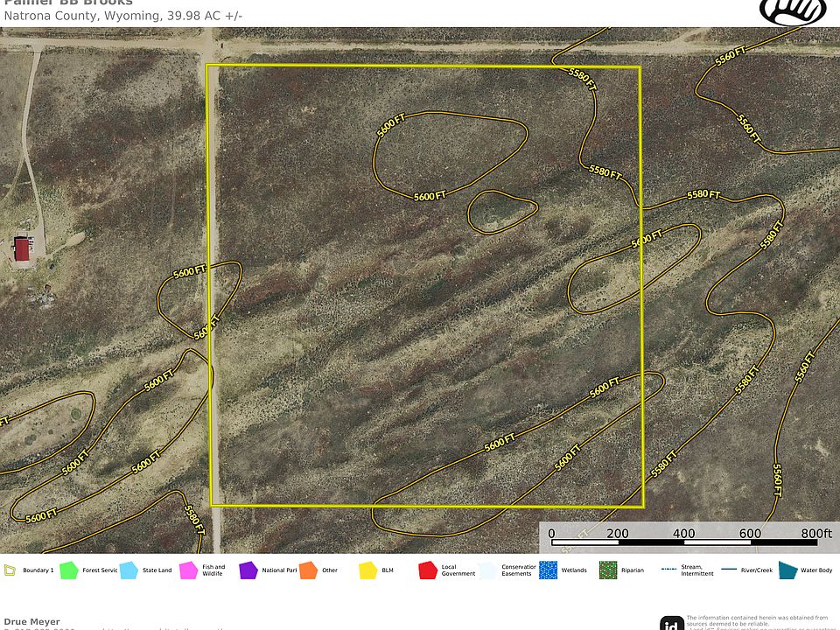Image resolution: width=840 pixels, height=630 pixels.
Task: Click the pink Fish and Wildlife swatch
Action: click(x=189, y=570)
